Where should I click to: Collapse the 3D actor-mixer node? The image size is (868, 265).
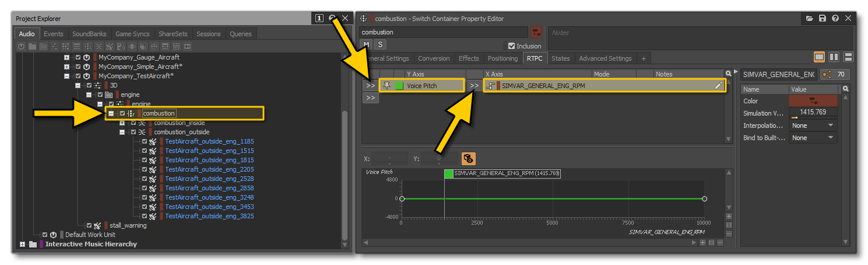click(78, 85)
